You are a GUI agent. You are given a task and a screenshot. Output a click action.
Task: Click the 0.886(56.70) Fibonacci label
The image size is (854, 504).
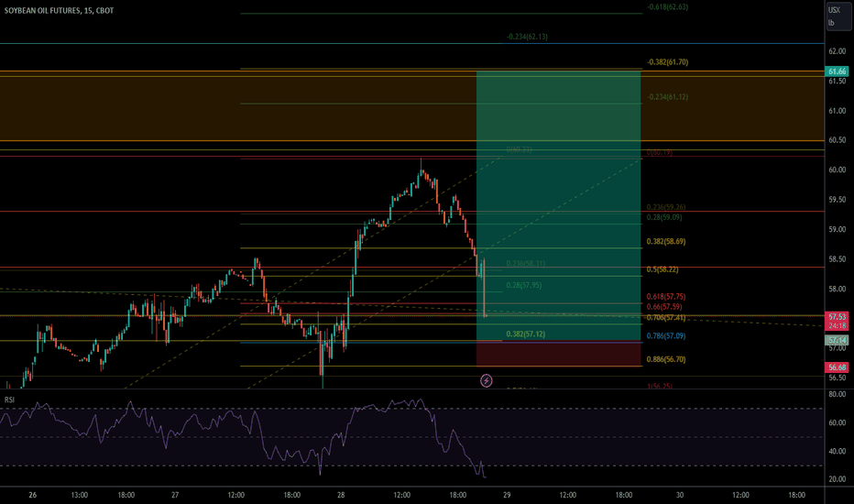click(x=666, y=359)
